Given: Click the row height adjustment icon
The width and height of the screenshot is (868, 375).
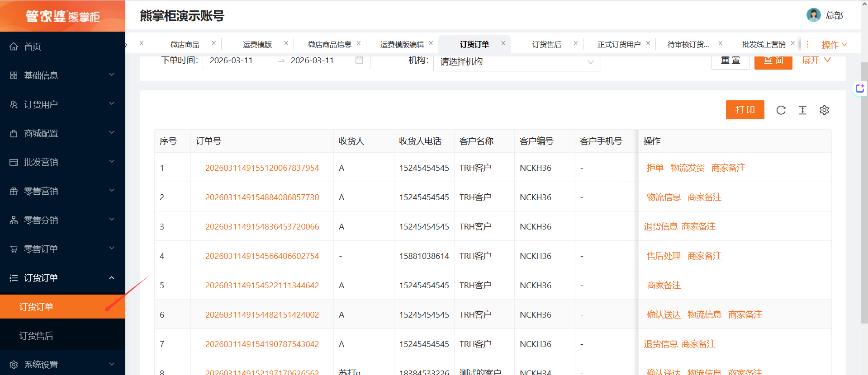Looking at the screenshot, I should tap(802, 110).
